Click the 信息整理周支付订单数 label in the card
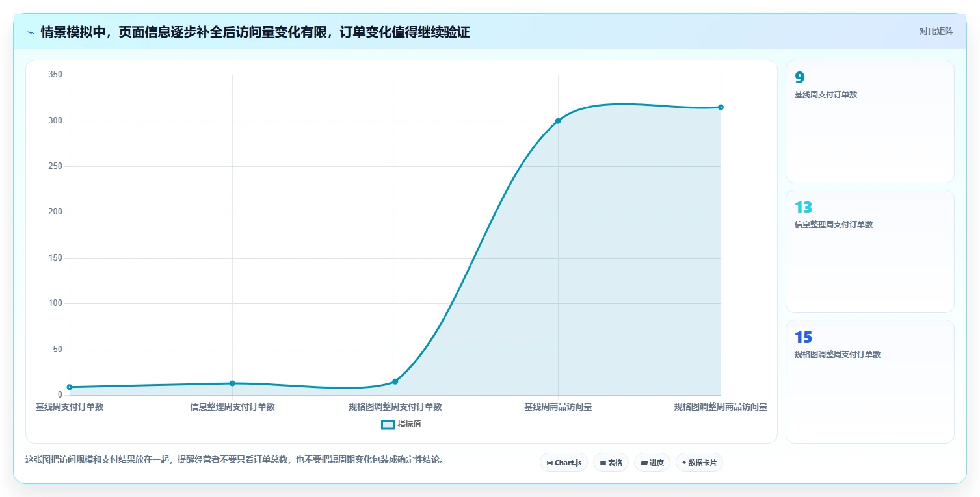980x497 pixels. click(x=834, y=225)
